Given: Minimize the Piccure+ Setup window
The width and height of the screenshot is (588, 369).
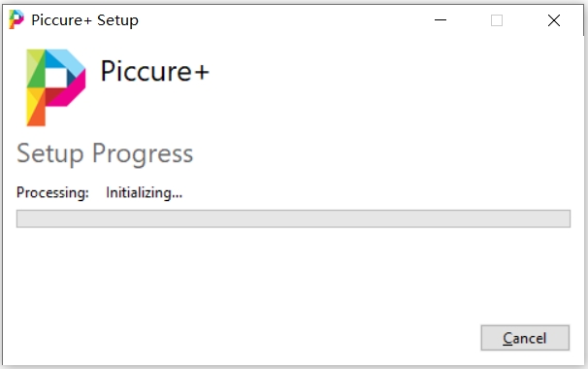Looking at the screenshot, I should [x=441, y=19].
